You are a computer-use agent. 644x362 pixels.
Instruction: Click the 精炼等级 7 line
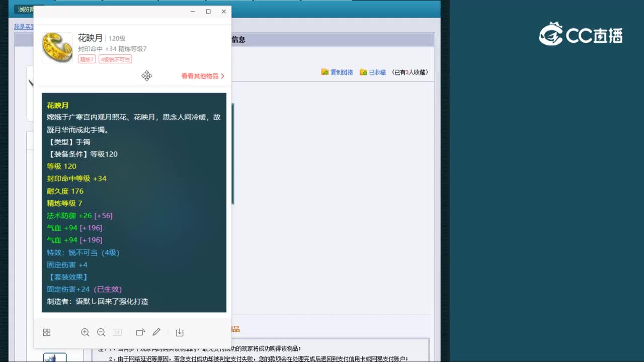[x=64, y=203]
